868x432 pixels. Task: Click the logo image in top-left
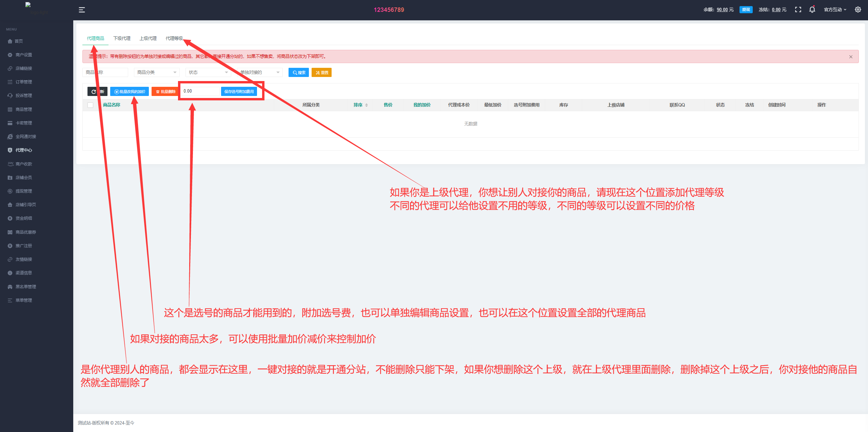click(x=37, y=9)
